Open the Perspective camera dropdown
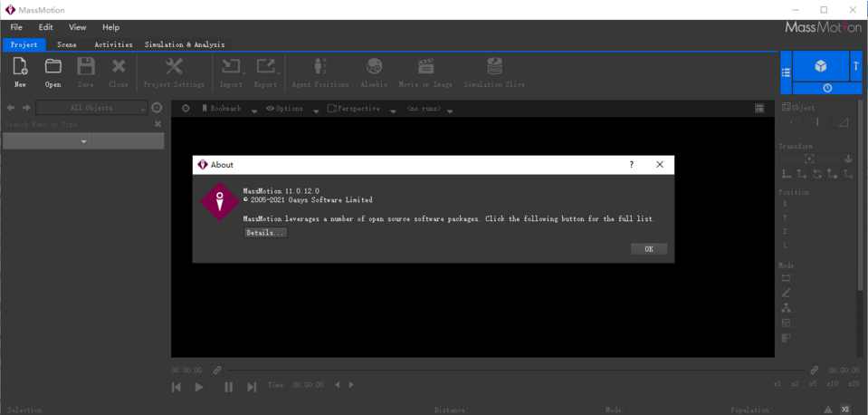The height and width of the screenshot is (415, 868). (x=393, y=111)
